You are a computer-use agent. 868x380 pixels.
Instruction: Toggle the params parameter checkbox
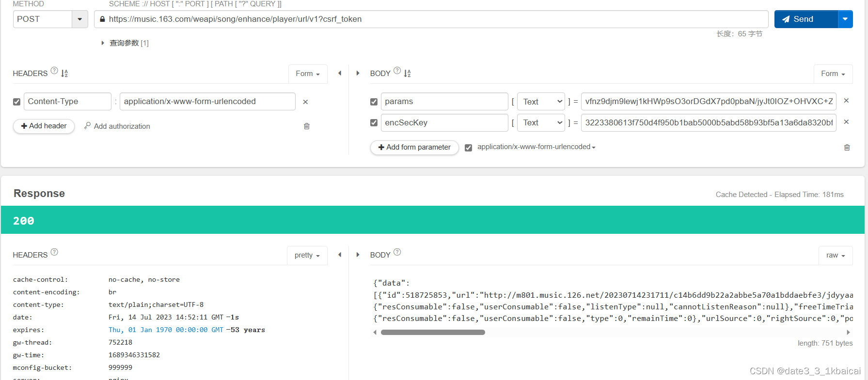[374, 102]
